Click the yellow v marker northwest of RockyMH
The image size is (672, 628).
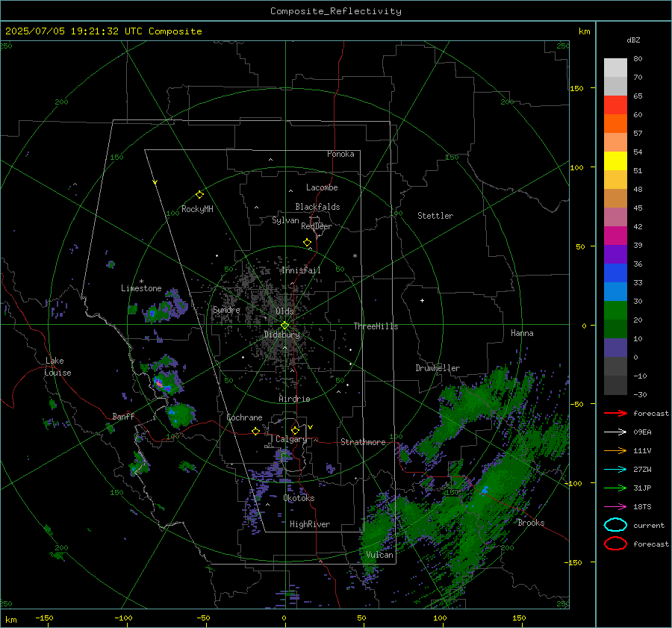[155, 182]
